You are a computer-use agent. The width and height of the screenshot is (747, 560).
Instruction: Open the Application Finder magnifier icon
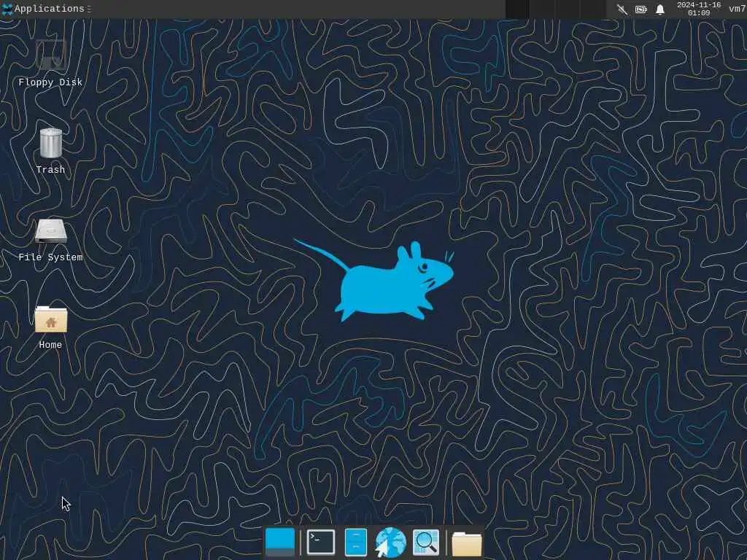pos(426,542)
